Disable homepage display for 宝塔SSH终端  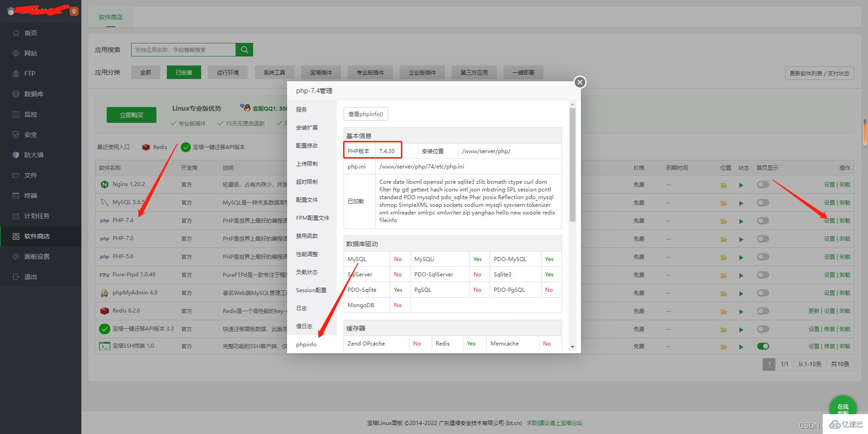(763, 346)
